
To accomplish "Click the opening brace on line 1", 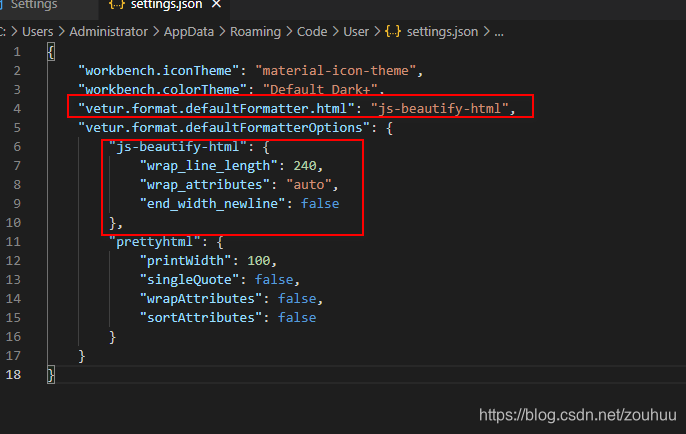I will [x=51, y=52].
